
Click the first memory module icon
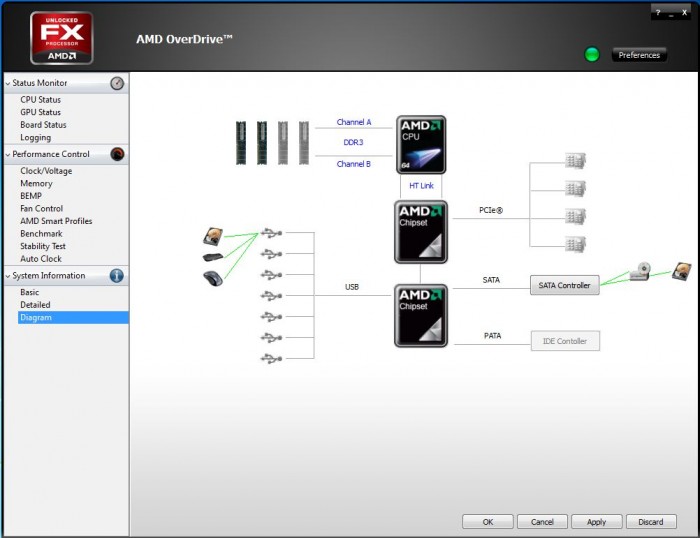pos(241,143)
